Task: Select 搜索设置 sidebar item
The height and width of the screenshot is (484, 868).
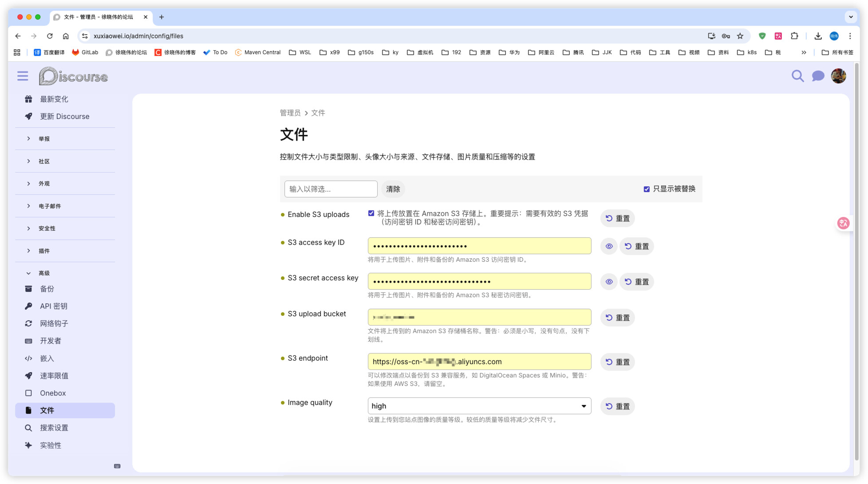Action: (x=54, y=428)
